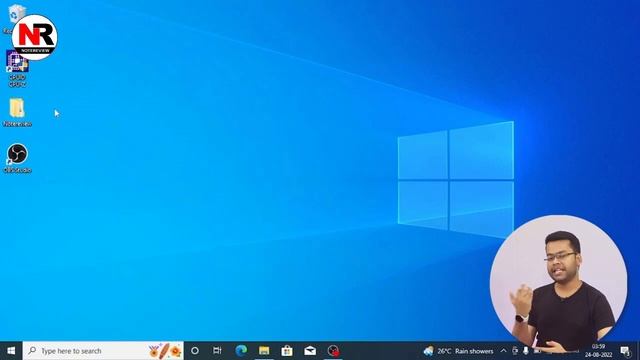Open File Explorer from the taskbar
The image size is (640, 360).
click(x=264, y=351)
